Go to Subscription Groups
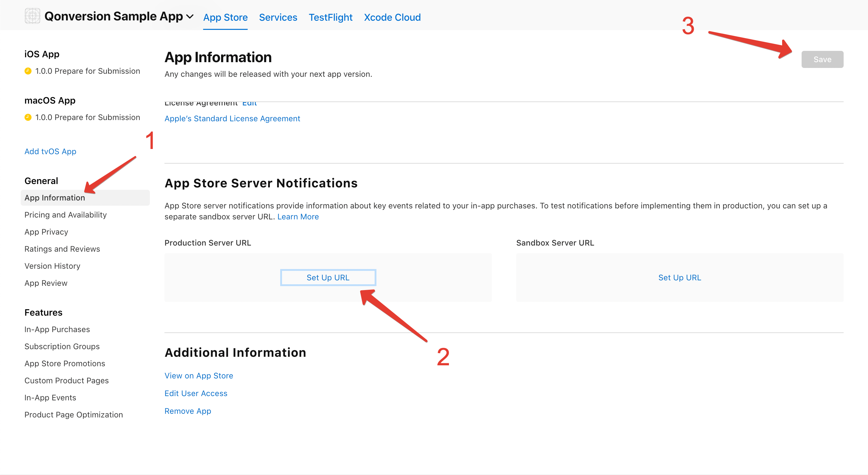Viewport: 868px width, 475px height. [62, 346]
